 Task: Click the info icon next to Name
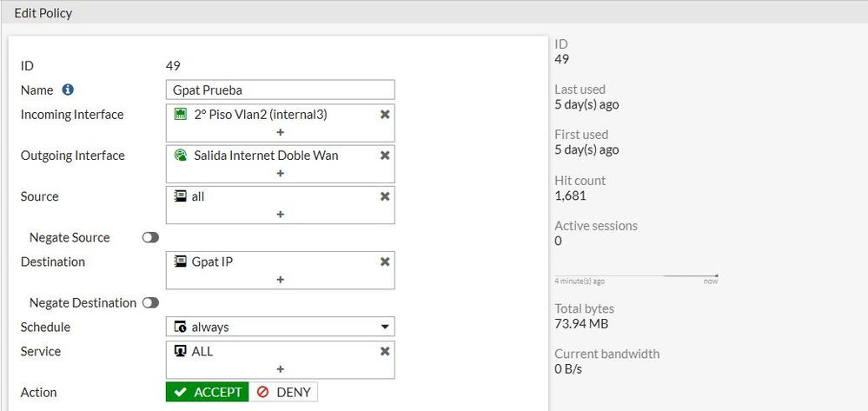click(x=68, y=89)
